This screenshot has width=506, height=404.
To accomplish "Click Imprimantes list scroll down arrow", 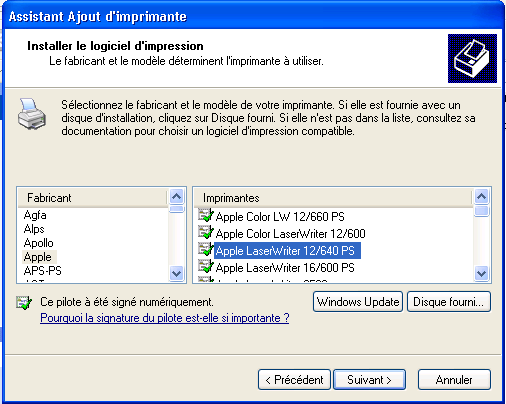I will 481,273.
